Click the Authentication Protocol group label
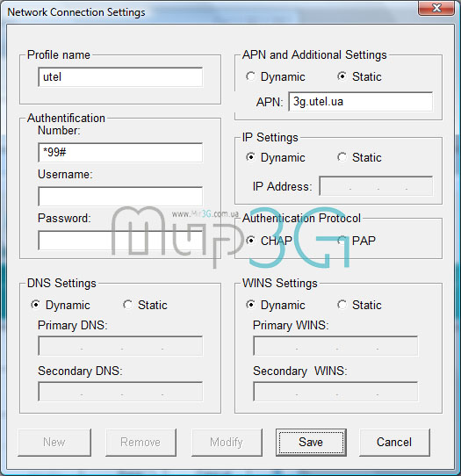Screen dimensions: 461x476 click(301, 218)
